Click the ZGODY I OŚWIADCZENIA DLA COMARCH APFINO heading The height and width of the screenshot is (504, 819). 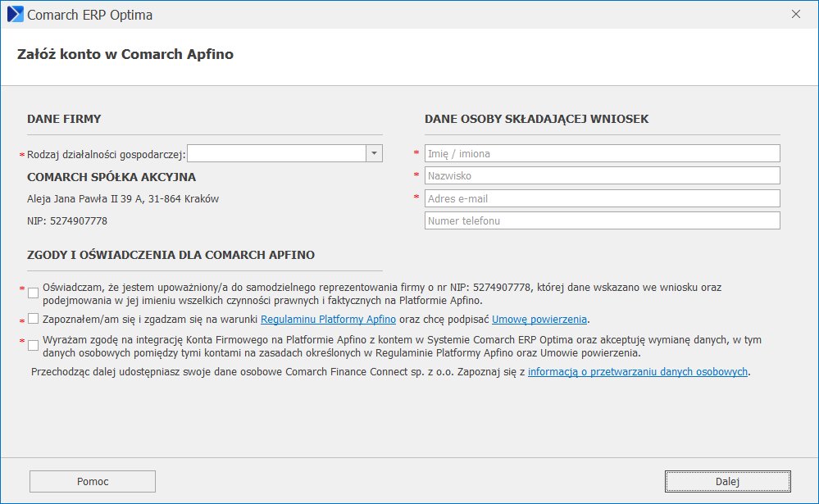point(171,255)
